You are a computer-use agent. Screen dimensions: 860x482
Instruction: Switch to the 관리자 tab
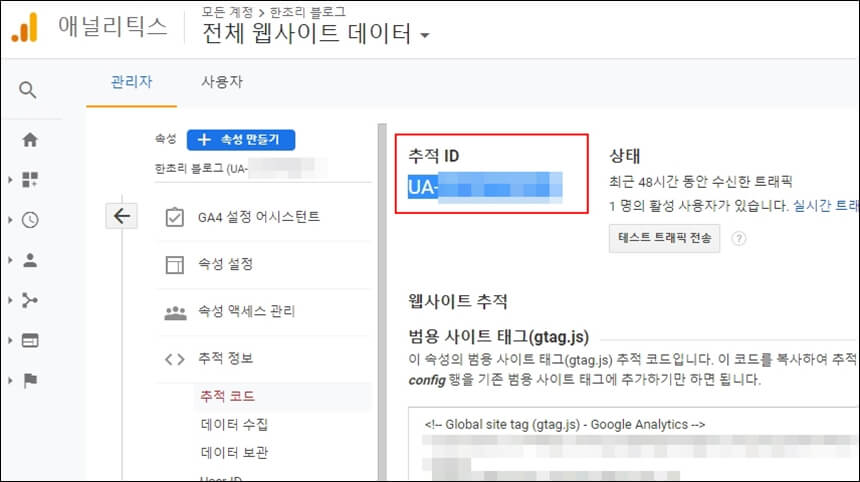point(132,82)
